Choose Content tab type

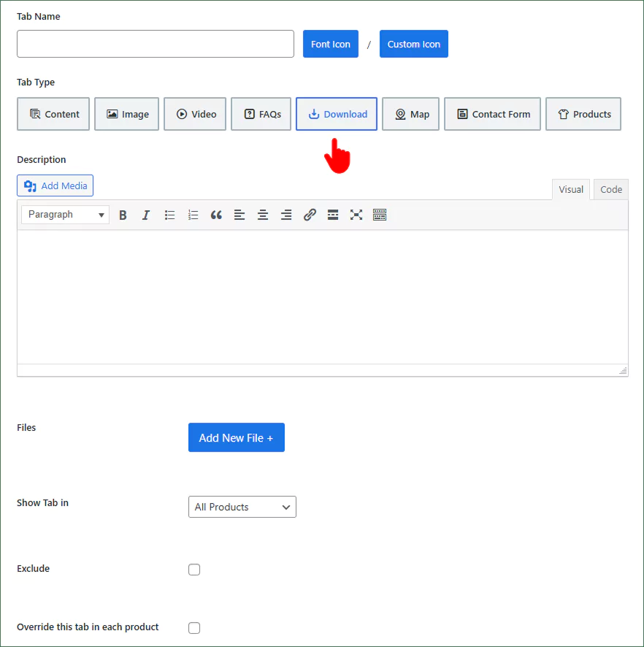[x=53, y=114]
